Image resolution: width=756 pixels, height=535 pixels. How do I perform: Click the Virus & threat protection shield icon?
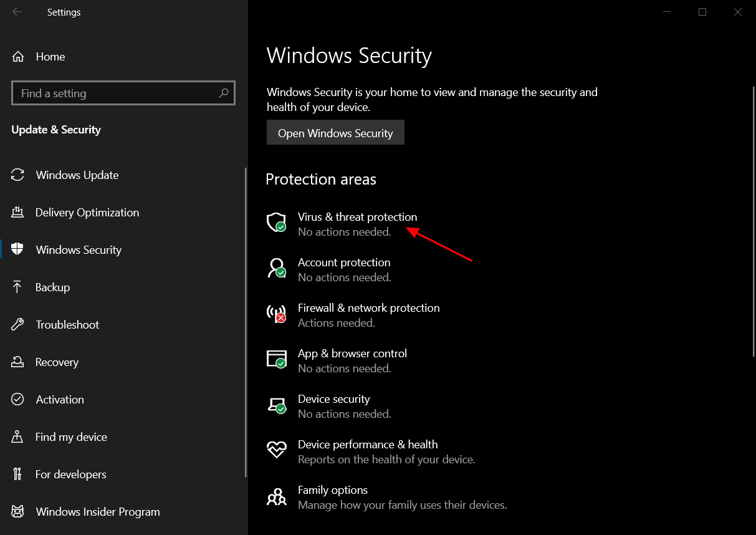(x=276, y=223)
